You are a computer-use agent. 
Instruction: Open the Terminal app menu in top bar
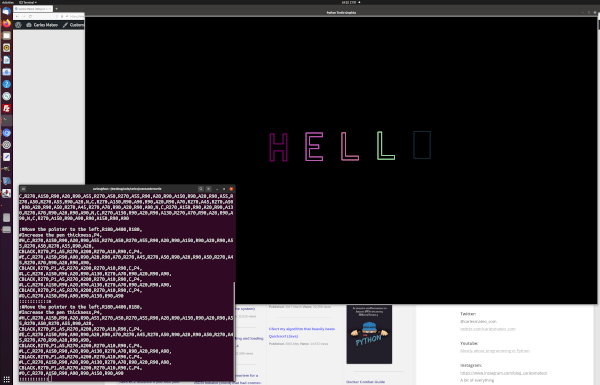pyautogui.click(x=28, y=2)
